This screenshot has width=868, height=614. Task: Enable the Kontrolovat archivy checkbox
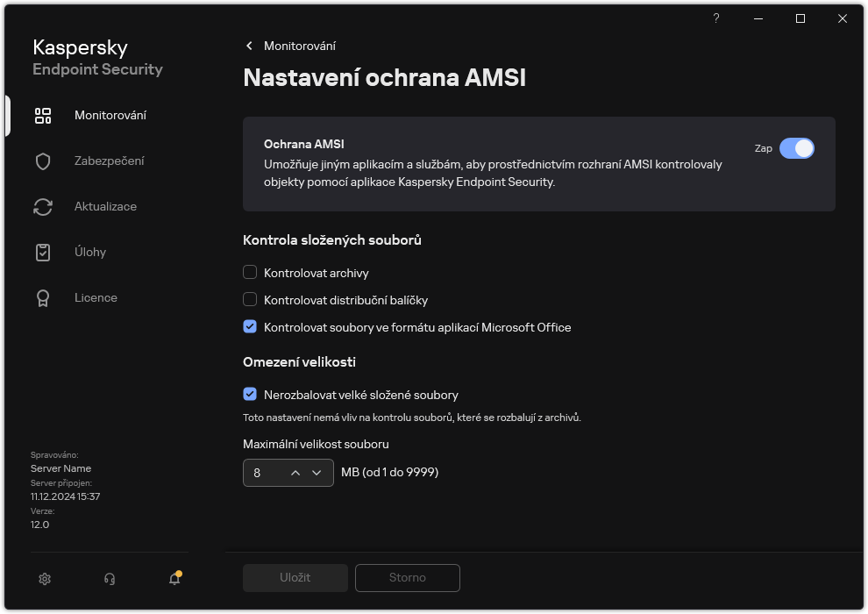click(250, 273)
